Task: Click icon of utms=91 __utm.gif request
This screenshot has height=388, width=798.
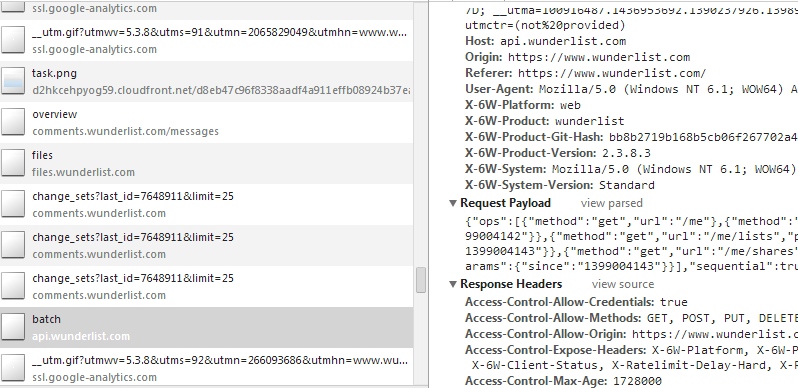Action: (x=13, y=41)
